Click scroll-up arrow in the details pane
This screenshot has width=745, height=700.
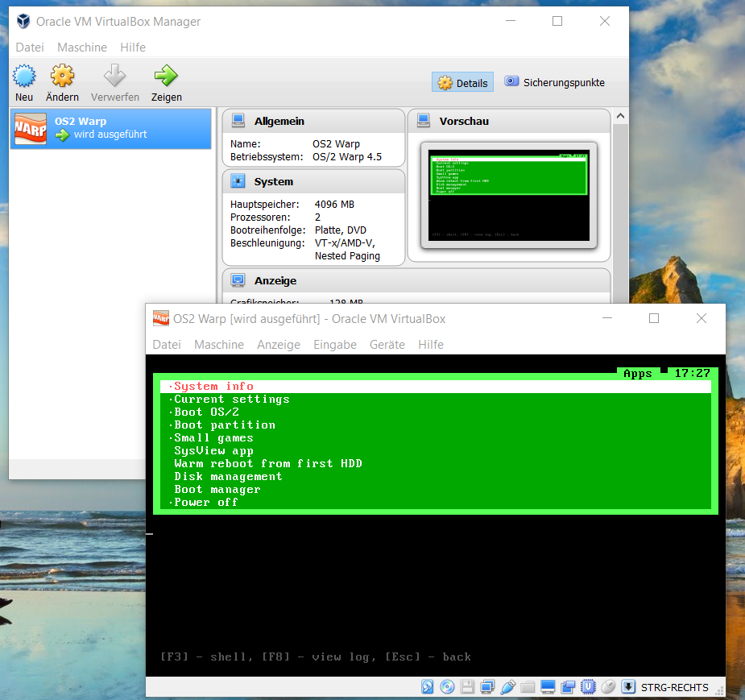[620, 116]
